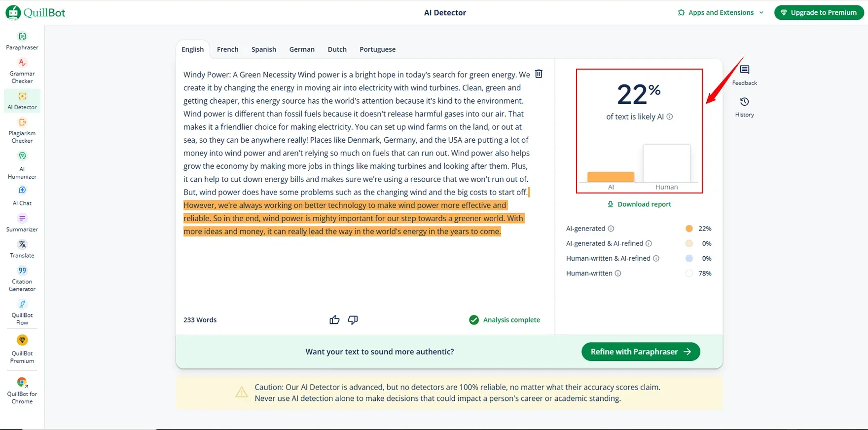Click info icon next to Human-written

click(x=618, y=273)
